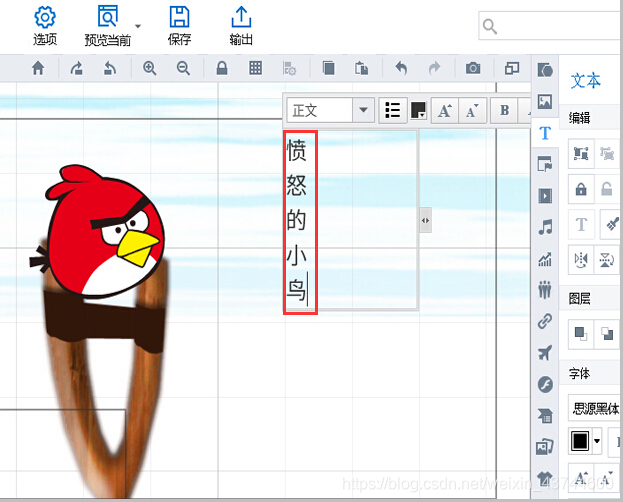The height and width of the screenshot is (502, 623).
Task: Toggle the bullet list in the text toolbar
Action: point(393,110)
